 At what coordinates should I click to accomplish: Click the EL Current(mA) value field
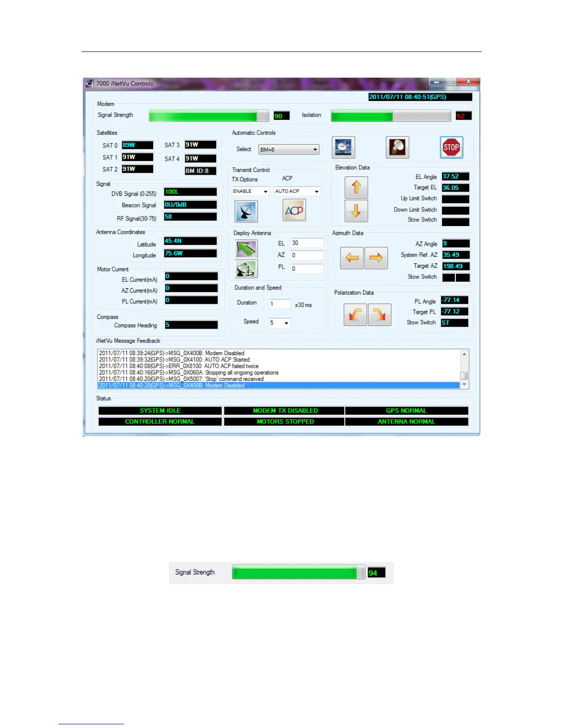coord(191,277)
